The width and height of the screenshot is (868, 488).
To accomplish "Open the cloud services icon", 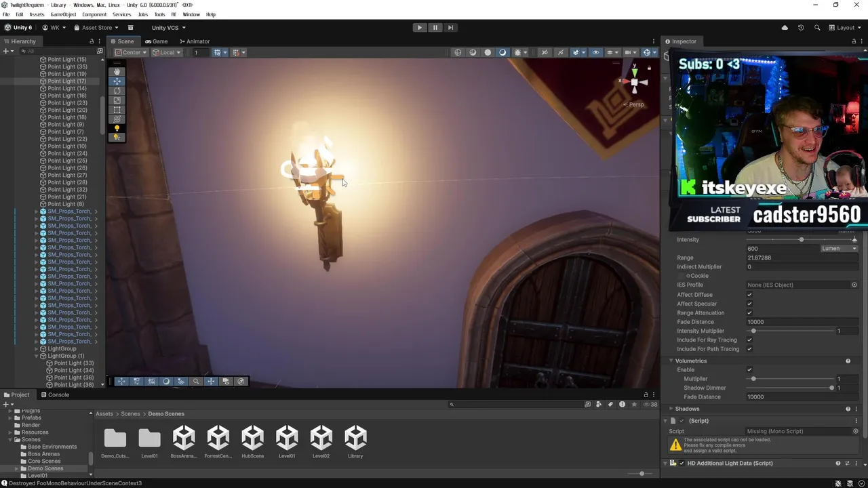I will pos(785,28).
